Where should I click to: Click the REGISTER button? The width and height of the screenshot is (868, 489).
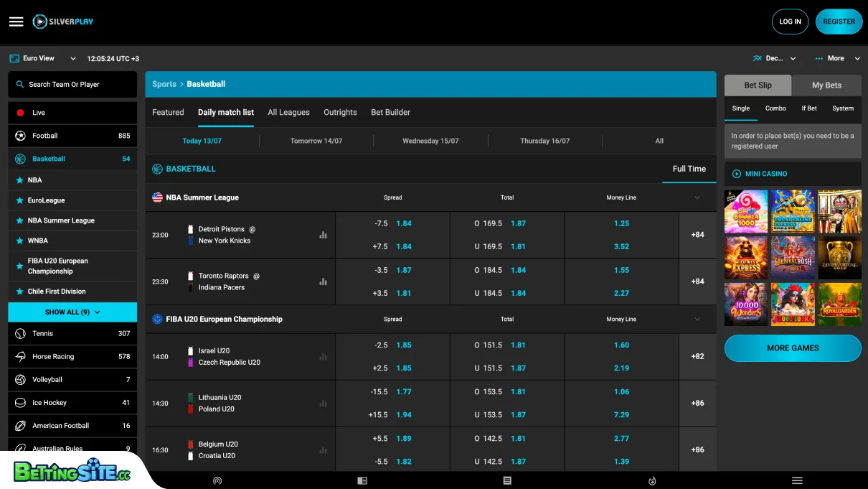[x=839, y=22]
